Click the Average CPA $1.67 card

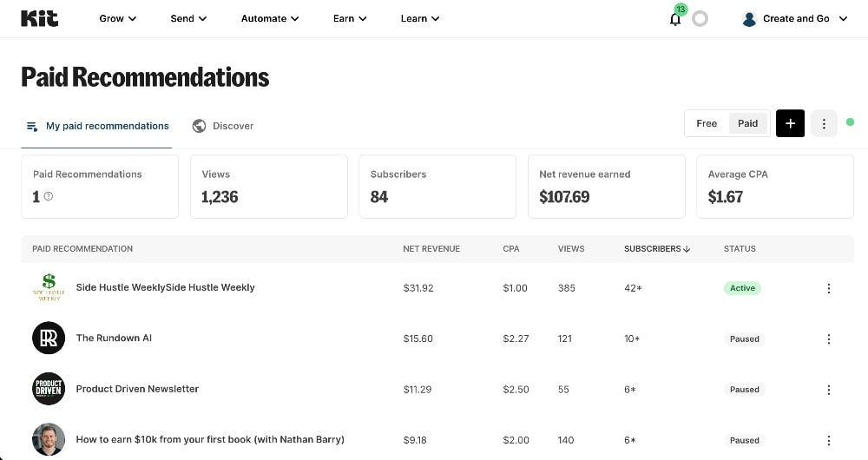pos(775,187)
